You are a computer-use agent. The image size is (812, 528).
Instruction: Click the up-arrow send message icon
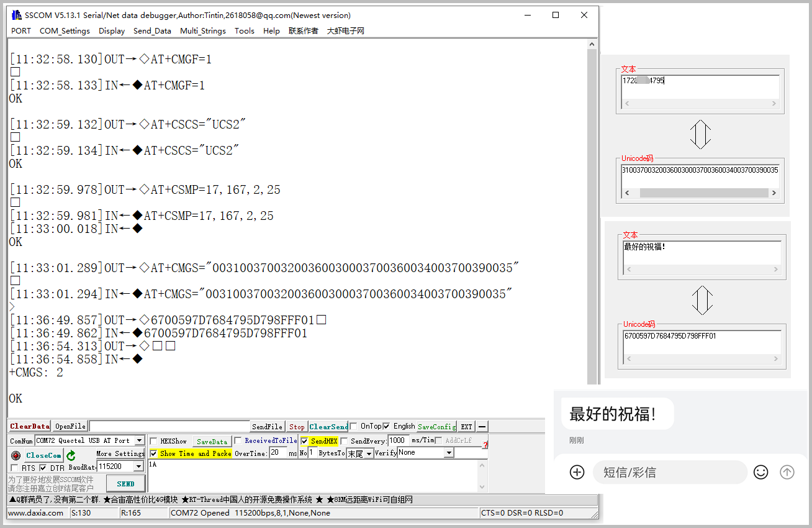(x=787, y=472)
